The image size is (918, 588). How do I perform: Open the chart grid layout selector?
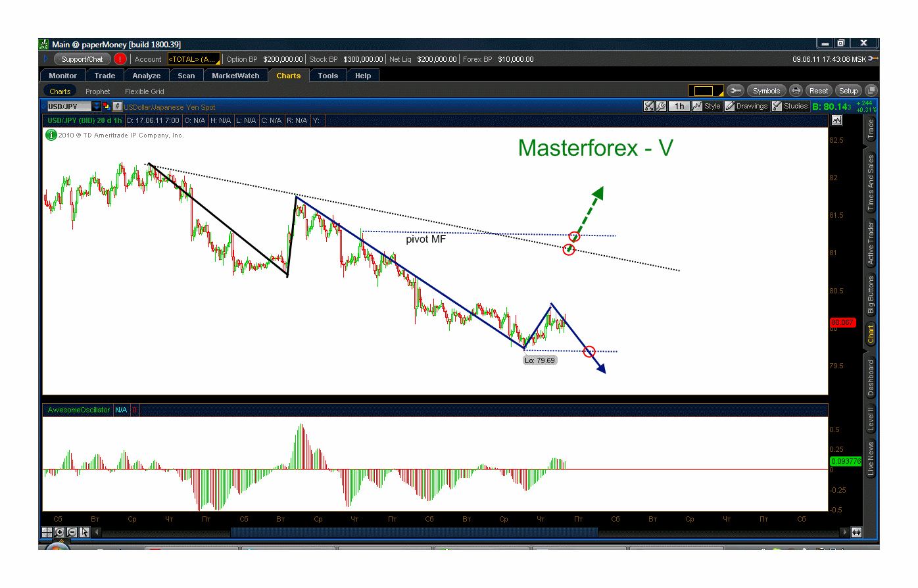tap(706, 91)
